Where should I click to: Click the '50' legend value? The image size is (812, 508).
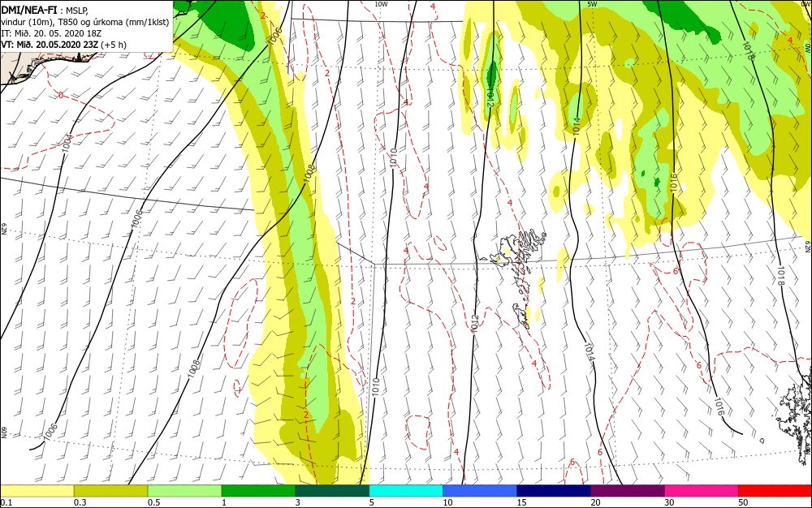point(743,502)
